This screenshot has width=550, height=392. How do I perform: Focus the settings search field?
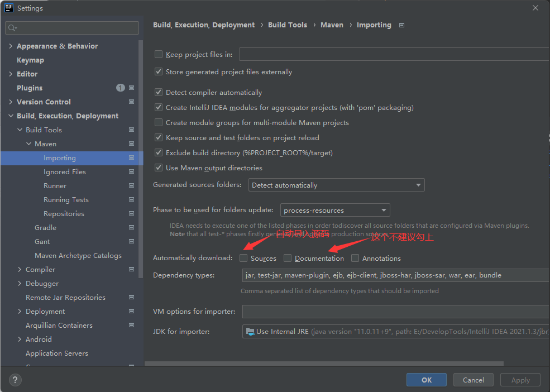[72, 28]
